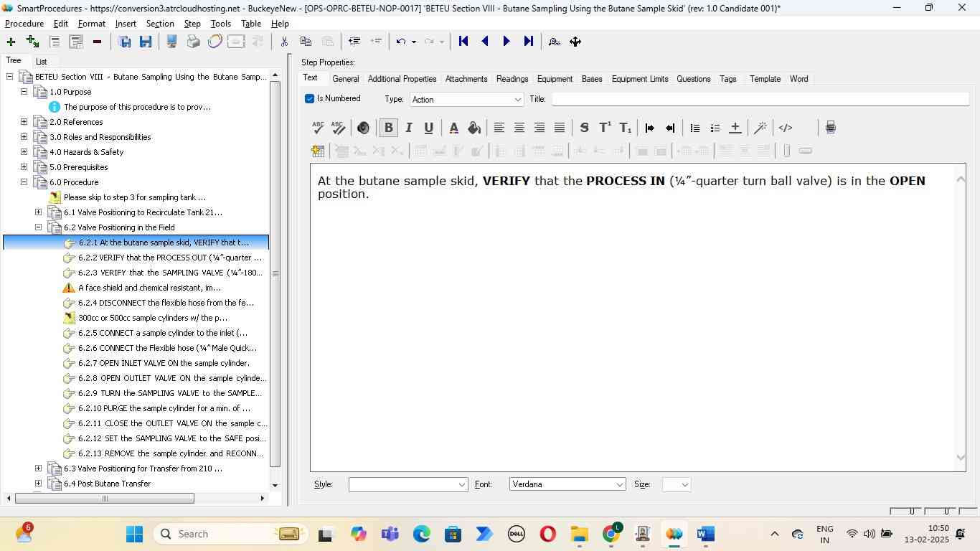Click the four-way move arrows icon
The image size is (980, 551).
[575, 42]
